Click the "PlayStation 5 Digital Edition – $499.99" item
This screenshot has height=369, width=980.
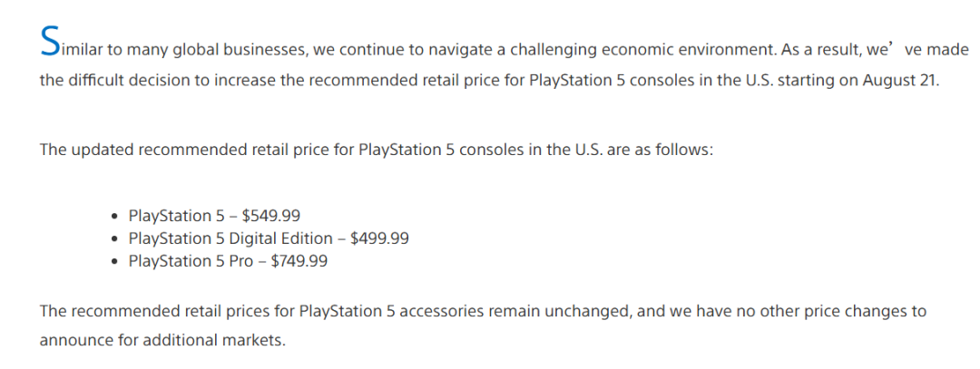[269, 238]
